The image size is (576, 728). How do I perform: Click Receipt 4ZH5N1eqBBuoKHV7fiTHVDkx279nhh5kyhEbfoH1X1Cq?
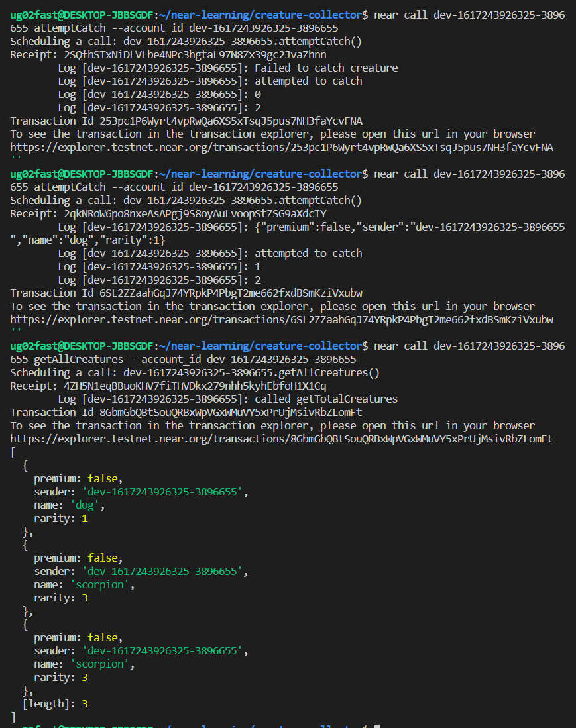tap(168, 386)
